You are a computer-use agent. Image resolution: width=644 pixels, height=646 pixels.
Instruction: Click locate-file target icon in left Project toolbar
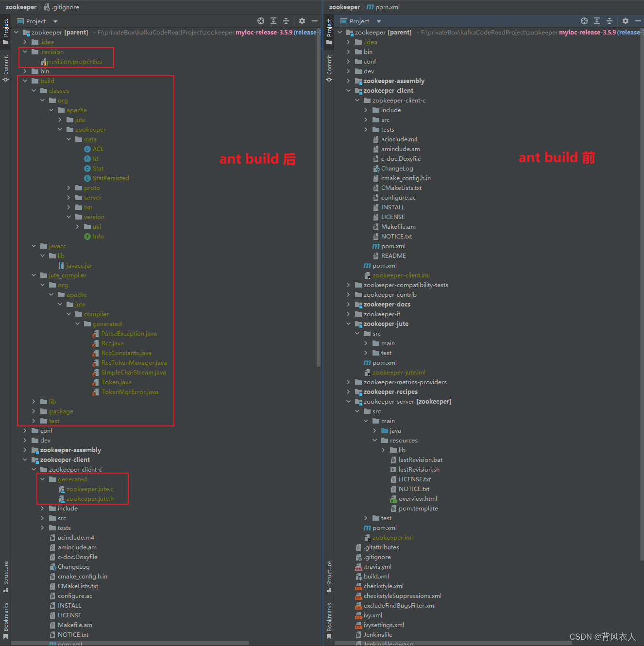(x=261, y=21)
